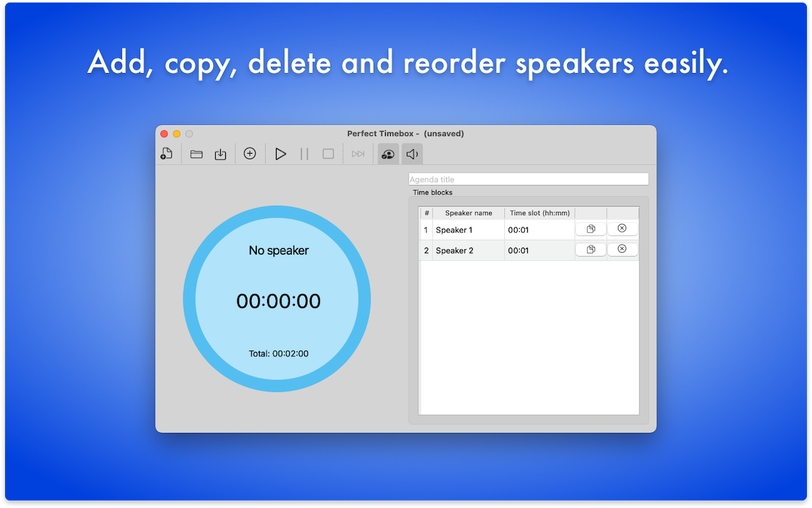This screenshot has width=812, height=508.
Task: Open an agenda with the folder icon
Action: tap(197, 154)
